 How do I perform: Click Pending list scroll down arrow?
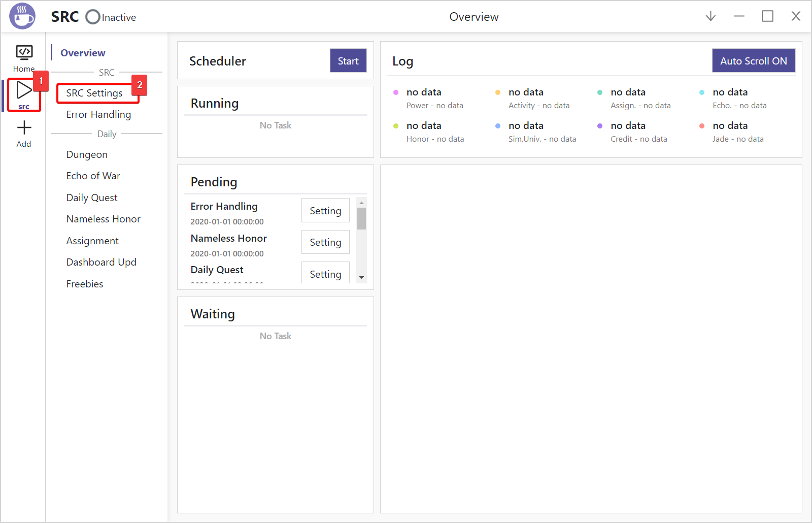click(x=361, y=277)
